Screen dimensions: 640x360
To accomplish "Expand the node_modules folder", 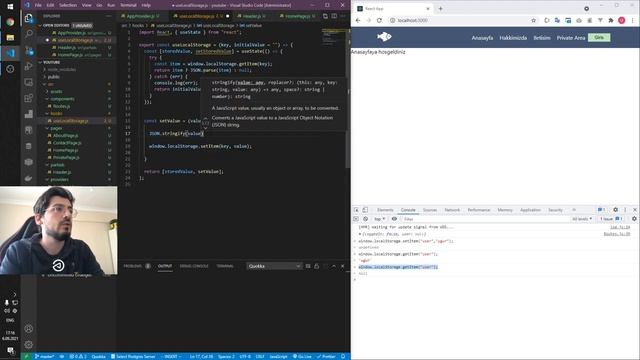I will point(62,70).
